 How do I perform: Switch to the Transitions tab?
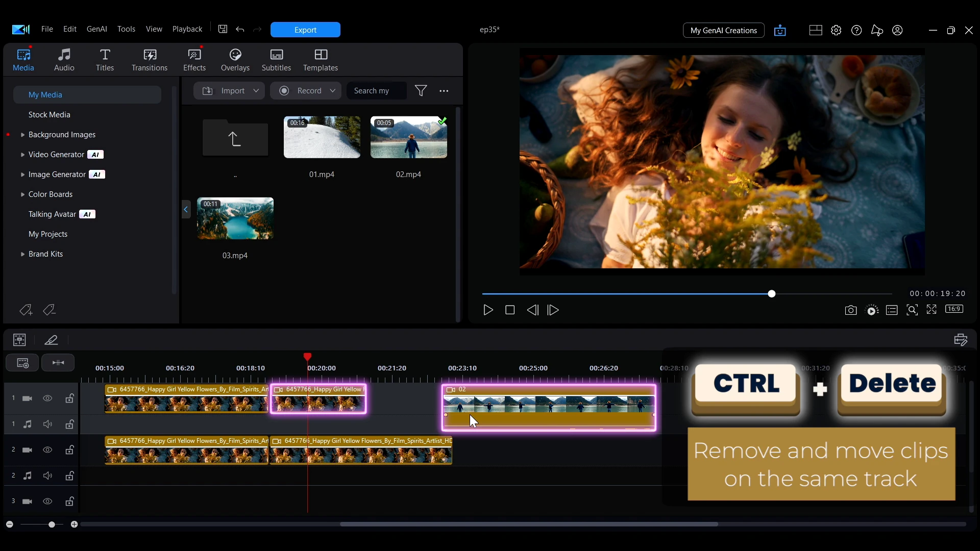click(150, 60)
